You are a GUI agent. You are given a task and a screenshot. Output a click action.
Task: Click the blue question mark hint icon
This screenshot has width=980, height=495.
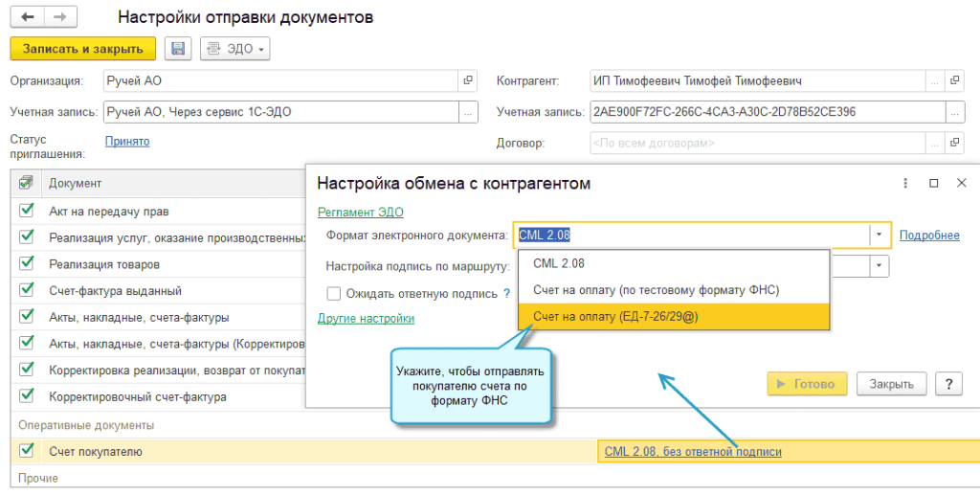(x=506, y=294)
